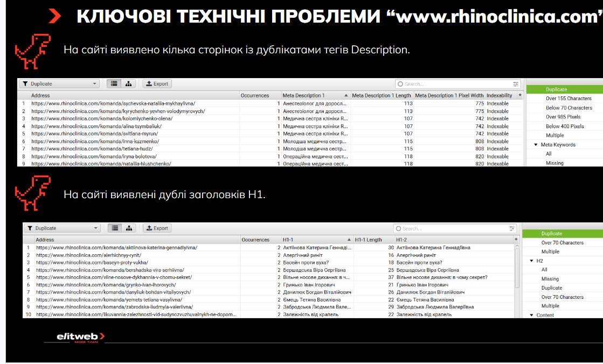Screen dimensions: 603x364
Task: Select Multiple filter under Meta Description sidebar
Action: [x=555, y=135]
